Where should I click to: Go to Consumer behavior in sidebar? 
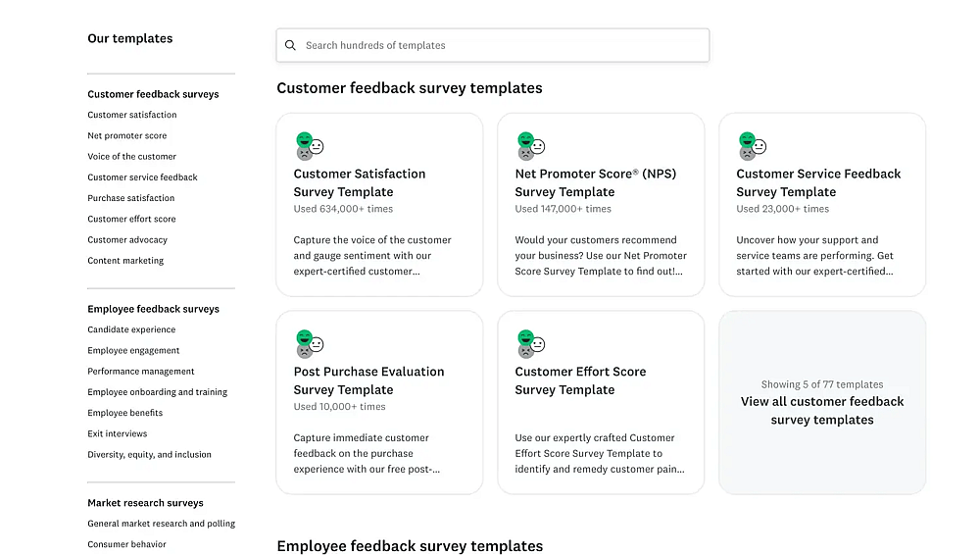click(126, 544)
